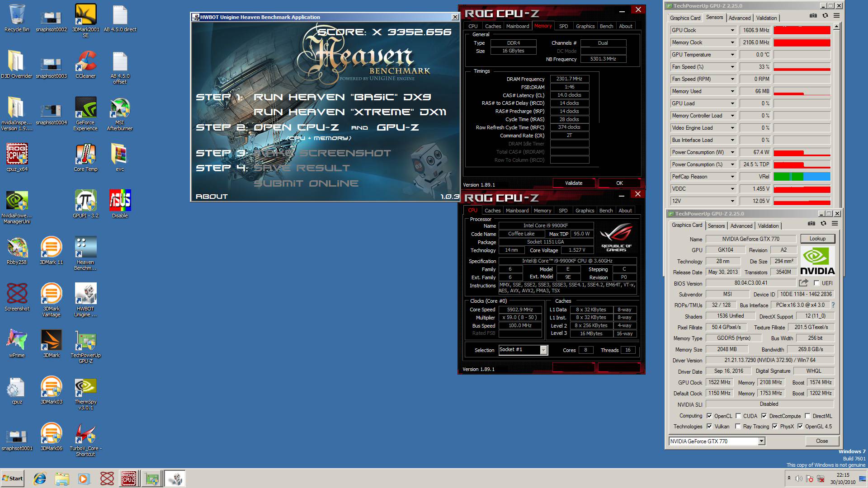Open 3DMark Vantage desktop shortcut

pyautogui.click(x=51, y=300)
